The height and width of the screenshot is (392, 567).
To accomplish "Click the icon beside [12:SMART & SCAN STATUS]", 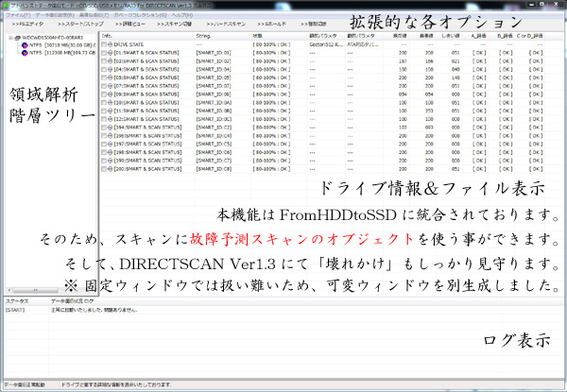I will pos(110,119).
